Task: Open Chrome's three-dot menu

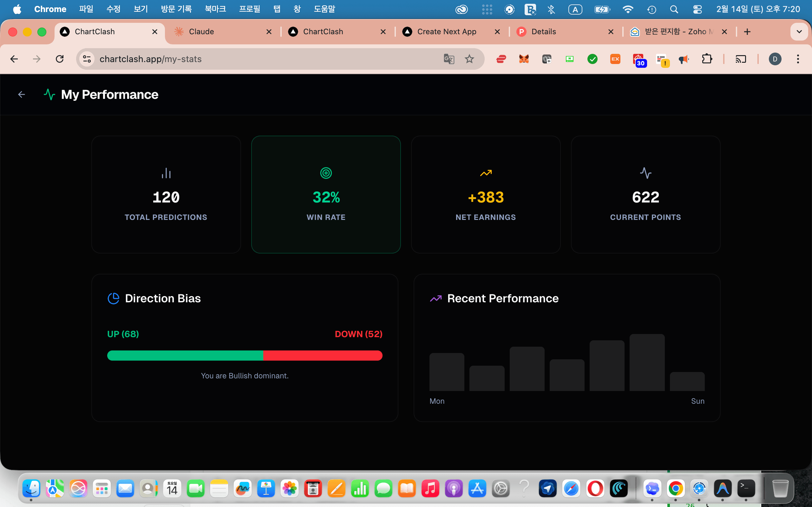Action: click(x=799, y=59)
